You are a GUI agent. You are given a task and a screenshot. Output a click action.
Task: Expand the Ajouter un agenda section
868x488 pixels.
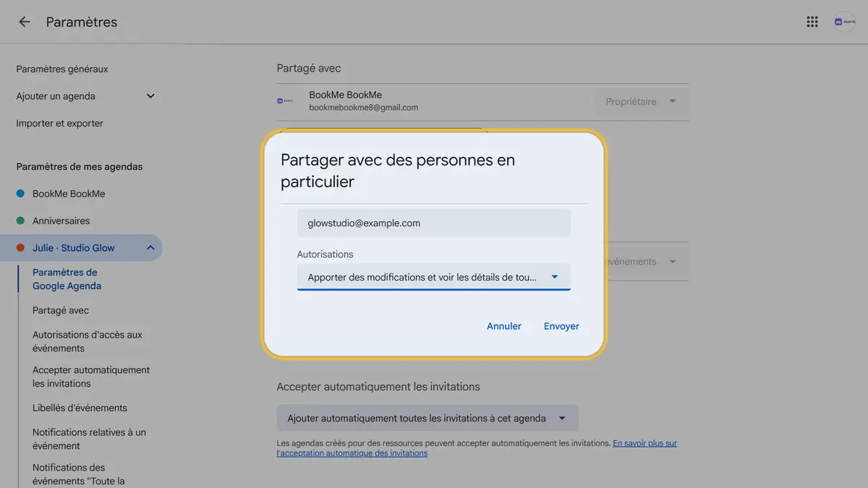pyautogui.click(x=150, y=96)
